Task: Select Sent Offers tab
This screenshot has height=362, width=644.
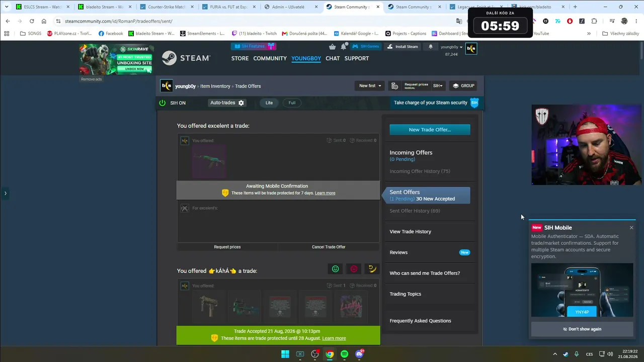Action: point(427,195)
